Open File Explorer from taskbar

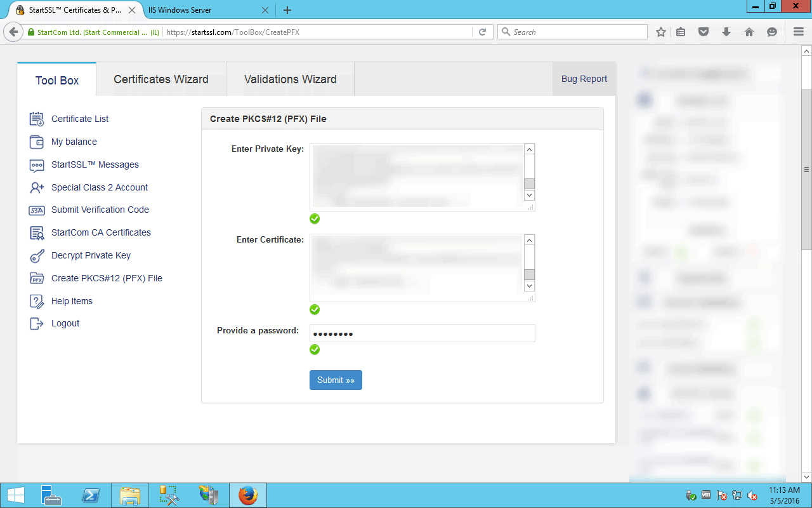pyautogui.click(x=130, y=495)
